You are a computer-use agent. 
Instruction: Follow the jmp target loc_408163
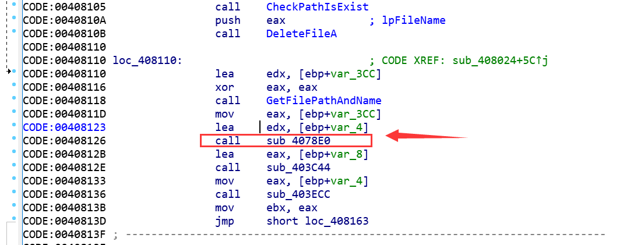(337, 221)
